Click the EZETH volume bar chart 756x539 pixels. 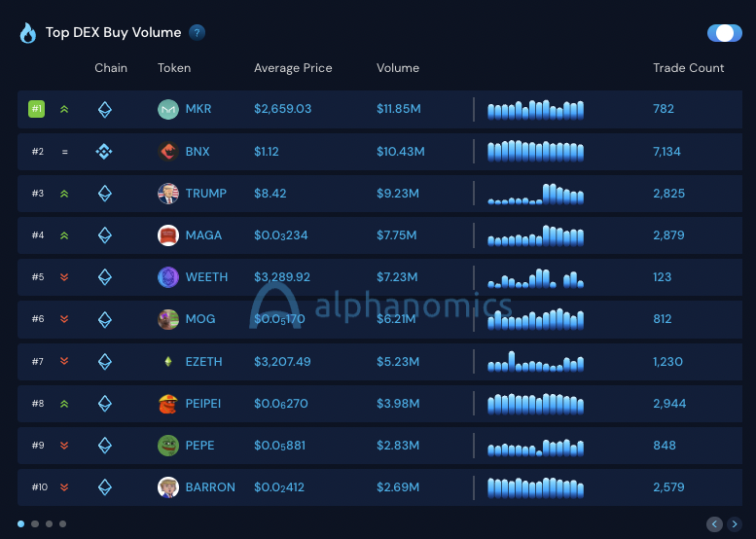coord(536,362)
